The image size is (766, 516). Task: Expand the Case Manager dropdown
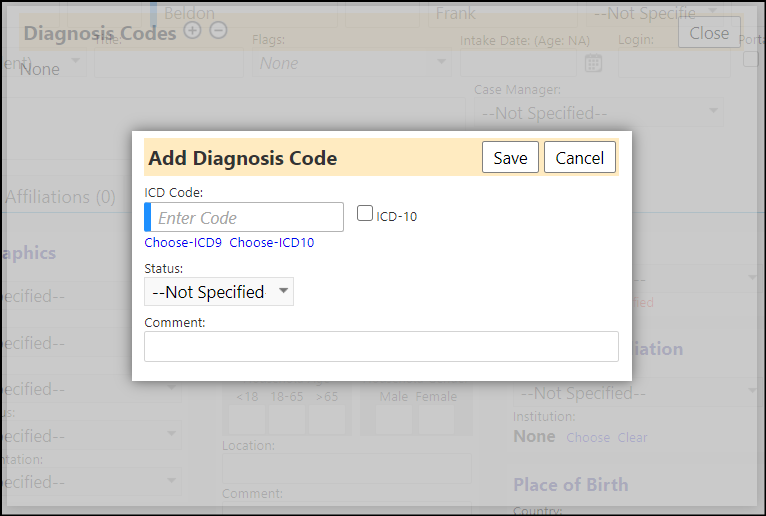tap(598, 113)
